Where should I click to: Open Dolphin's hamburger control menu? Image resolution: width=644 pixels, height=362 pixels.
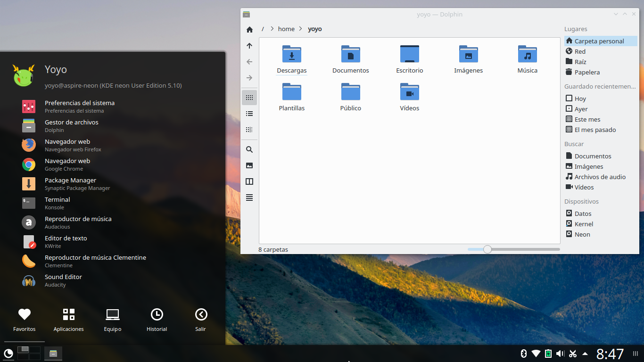249,197
